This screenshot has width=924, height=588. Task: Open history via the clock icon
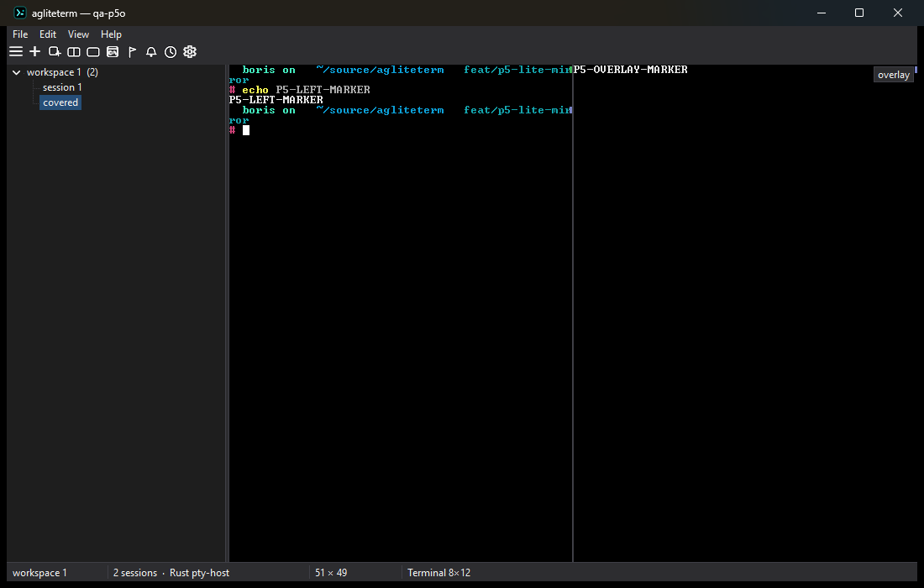pyautogui.click(x=171, y=52)
